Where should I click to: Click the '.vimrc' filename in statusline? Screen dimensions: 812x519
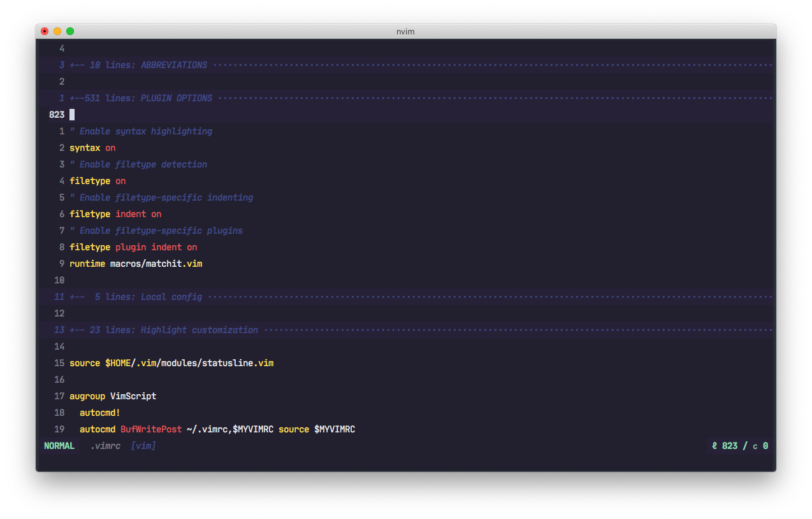point(105,446)
